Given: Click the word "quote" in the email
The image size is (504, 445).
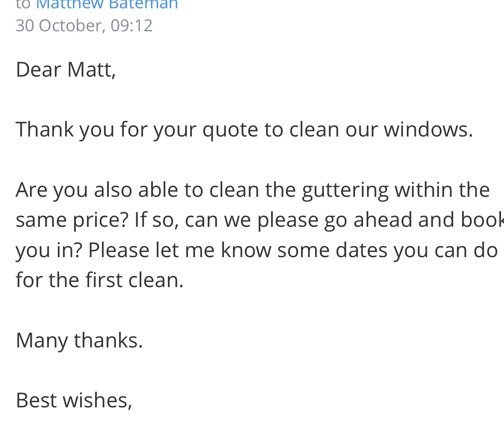Looking at the screenshot, I should coord(230,130).
